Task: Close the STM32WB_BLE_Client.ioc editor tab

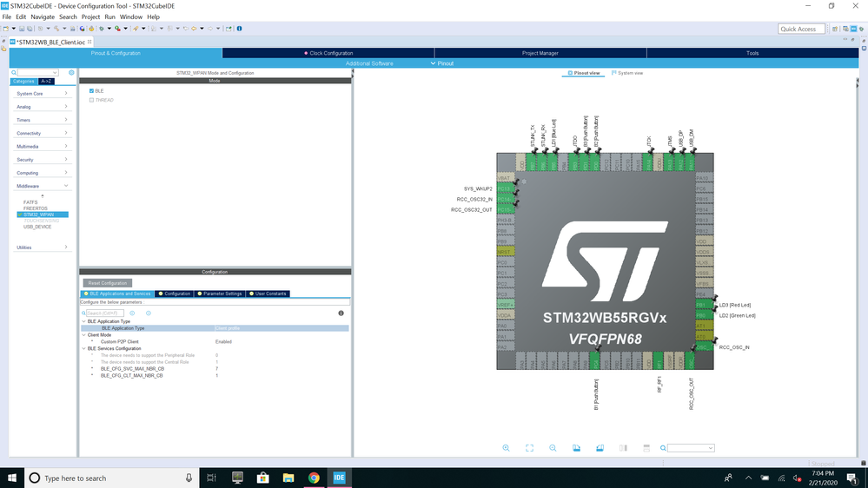Action: click(x=89, y=42)
